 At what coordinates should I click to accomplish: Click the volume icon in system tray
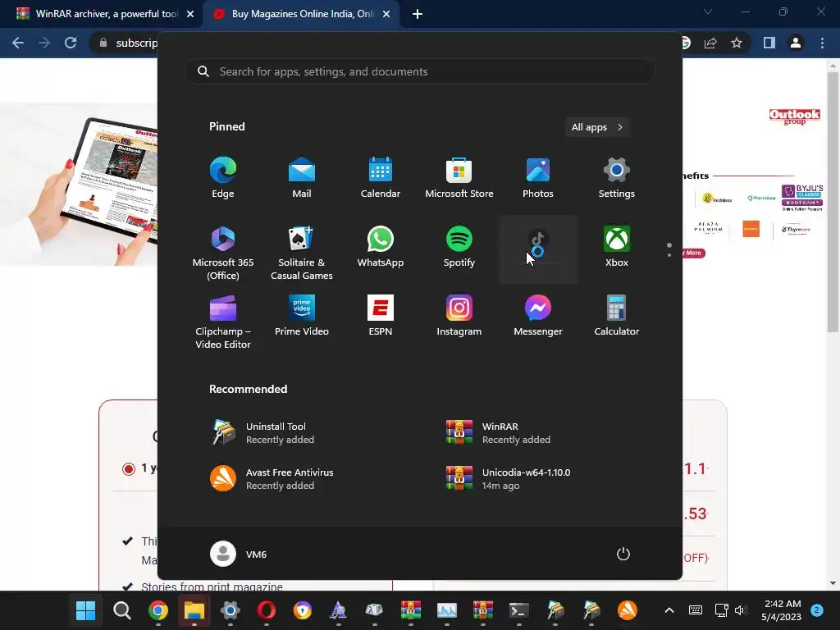(741, 610)
